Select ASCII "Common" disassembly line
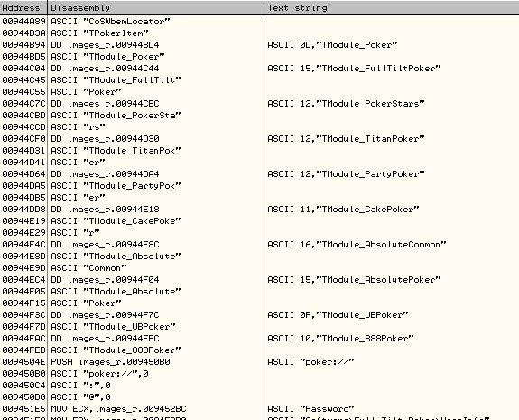This screenshot has width=519, height=420. click(88, 268)
